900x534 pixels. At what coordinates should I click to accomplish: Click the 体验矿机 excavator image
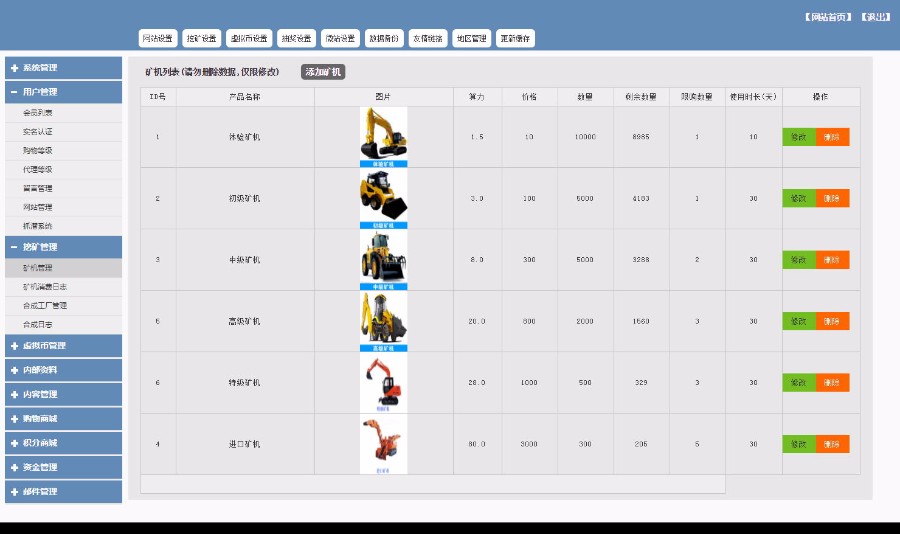point(383,137)
